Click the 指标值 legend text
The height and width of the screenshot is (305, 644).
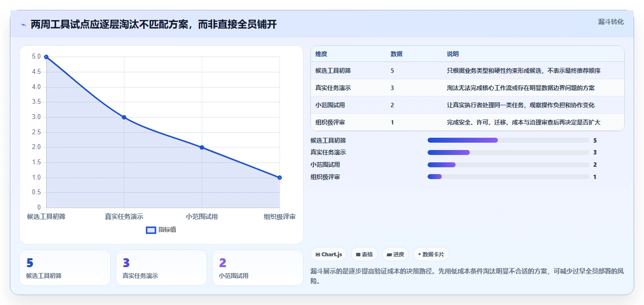pos(167,230)
